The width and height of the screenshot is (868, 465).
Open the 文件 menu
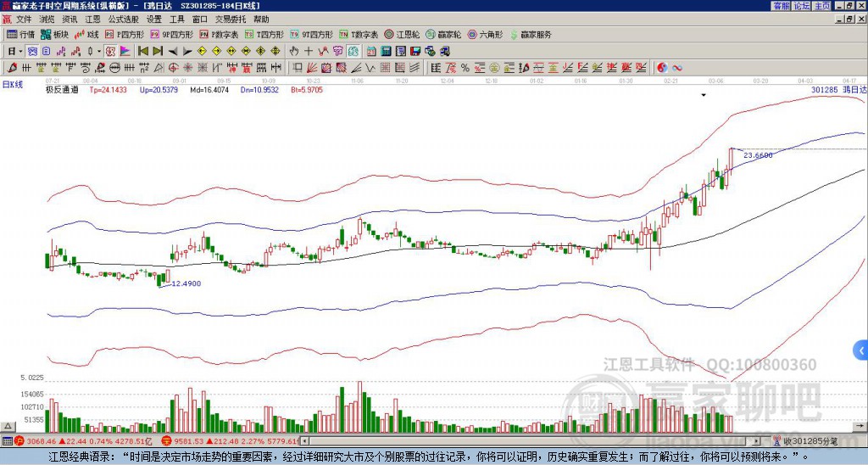coord(24,20)
